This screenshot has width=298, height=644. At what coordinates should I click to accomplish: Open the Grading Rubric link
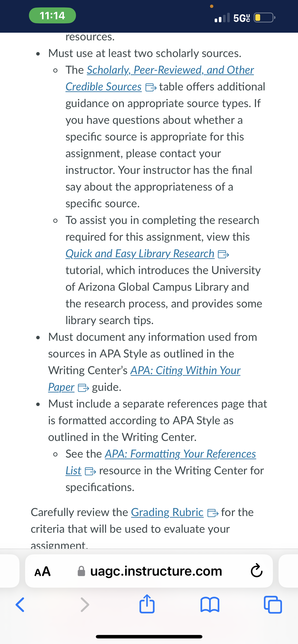[x=167, y=512]
